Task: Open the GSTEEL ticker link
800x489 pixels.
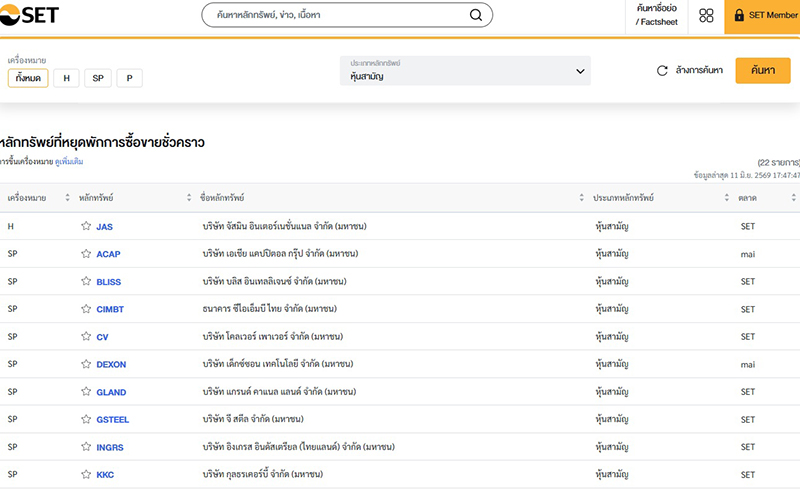Action: pos(113,420)
